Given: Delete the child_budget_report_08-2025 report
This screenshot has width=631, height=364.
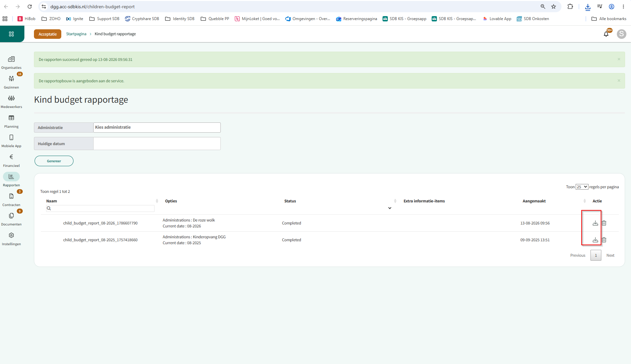Looking at the screenshot, I should click(604, 240).
